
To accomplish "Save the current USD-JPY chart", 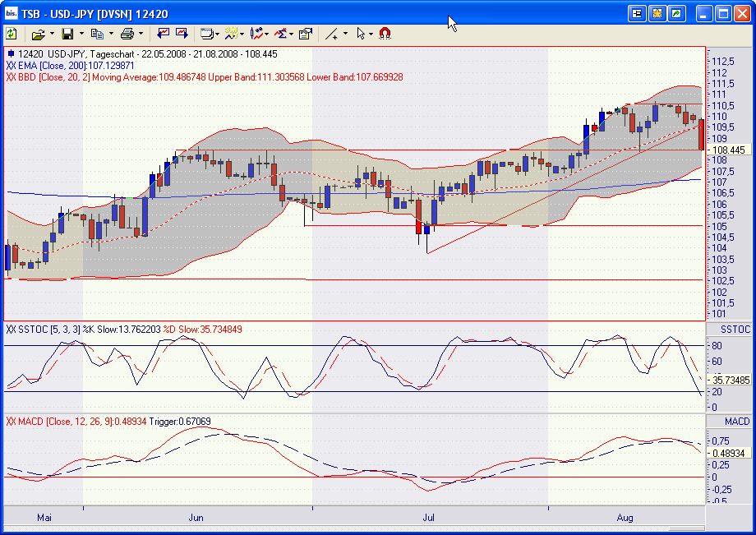I will click(x=69, y=34).
